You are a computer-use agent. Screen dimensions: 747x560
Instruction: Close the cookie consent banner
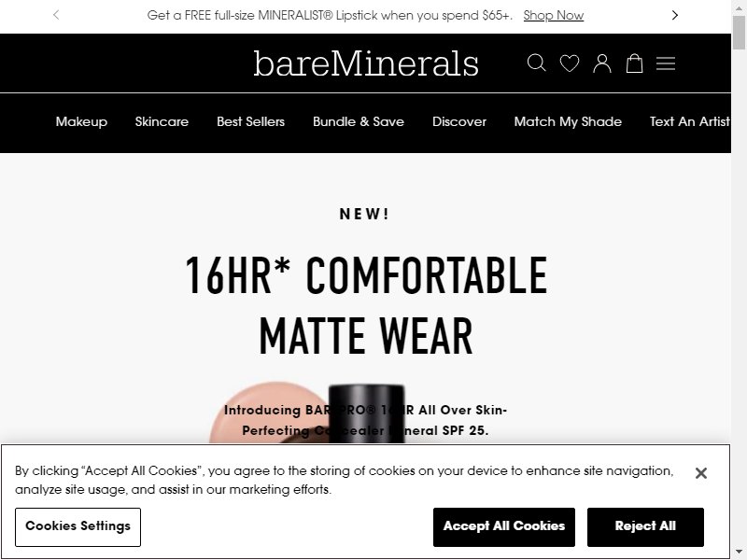(701, 473)
